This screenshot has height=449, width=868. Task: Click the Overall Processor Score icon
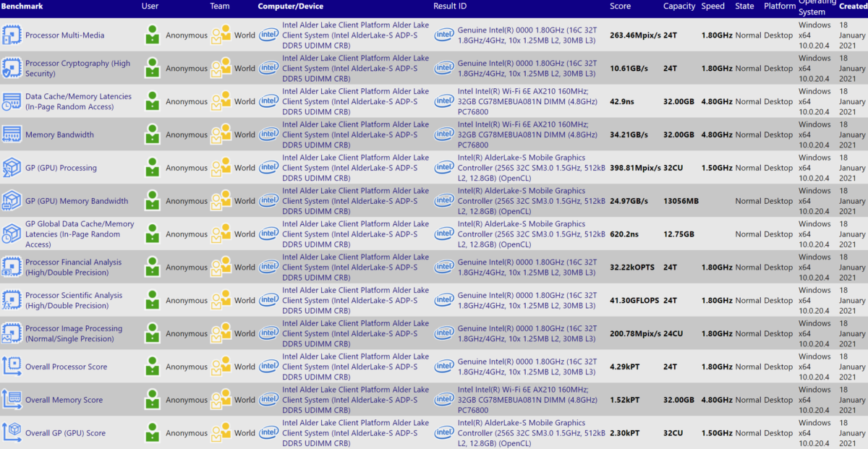(12, 366)
